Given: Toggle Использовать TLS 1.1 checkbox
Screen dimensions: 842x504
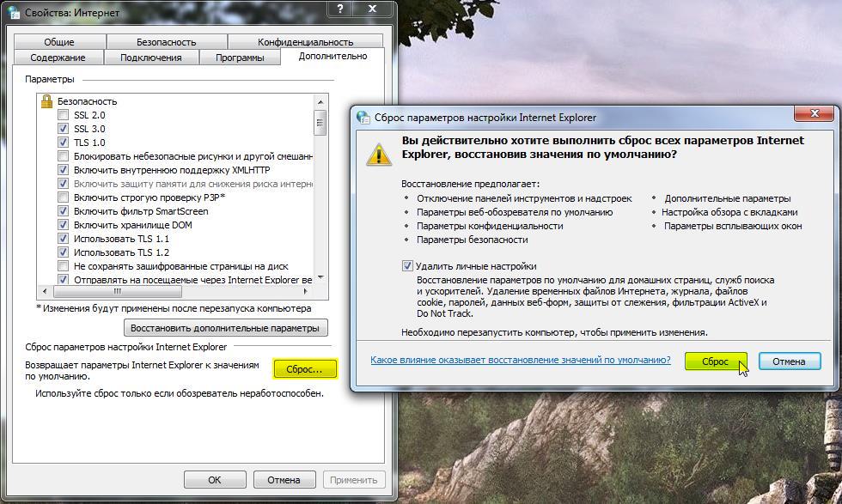Looking at the screenshot, I should [64, 239].
